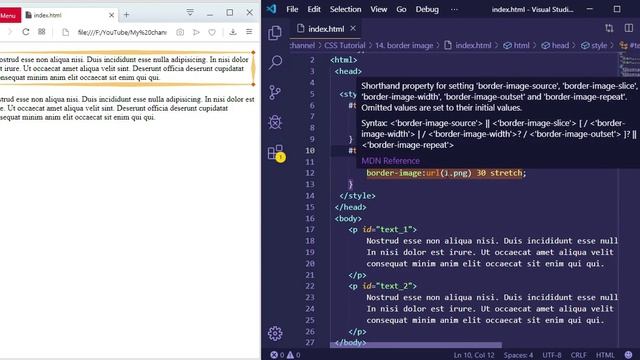This screenshot has height=360, width=640.
Task: Open the File menu
Action: (x=292, y=9)
